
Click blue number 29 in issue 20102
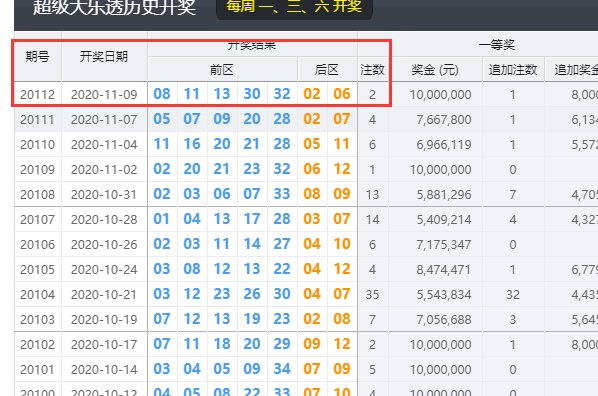tap(282, 344)
